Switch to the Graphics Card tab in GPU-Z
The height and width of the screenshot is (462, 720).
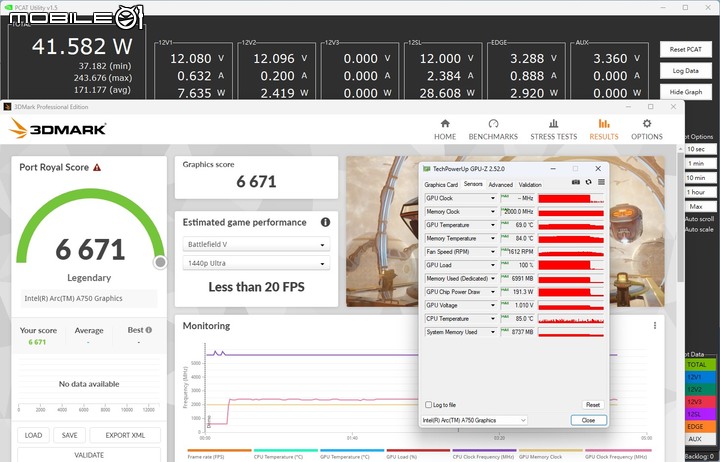[x=441, y=185]
